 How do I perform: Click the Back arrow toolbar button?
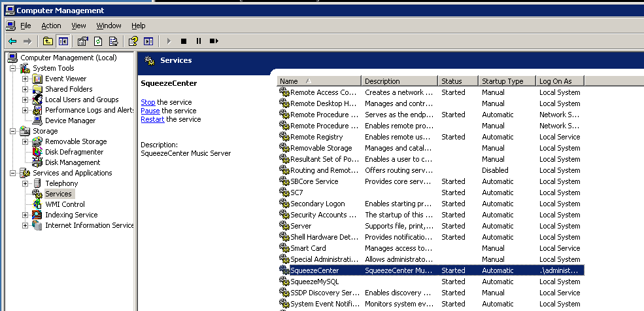coord(12,41)
